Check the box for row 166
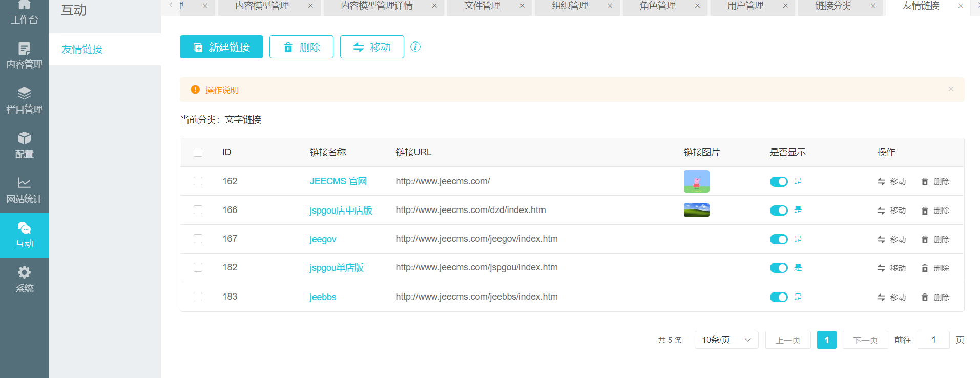The image size is (980, 378). coord(198,210)
